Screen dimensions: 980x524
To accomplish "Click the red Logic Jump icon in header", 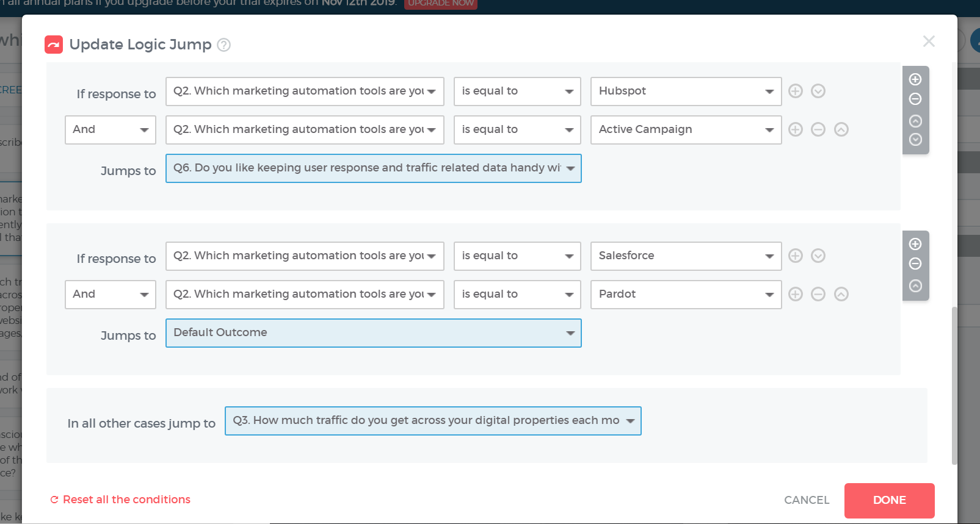I will pyautogui.click(x=54, y=45).
